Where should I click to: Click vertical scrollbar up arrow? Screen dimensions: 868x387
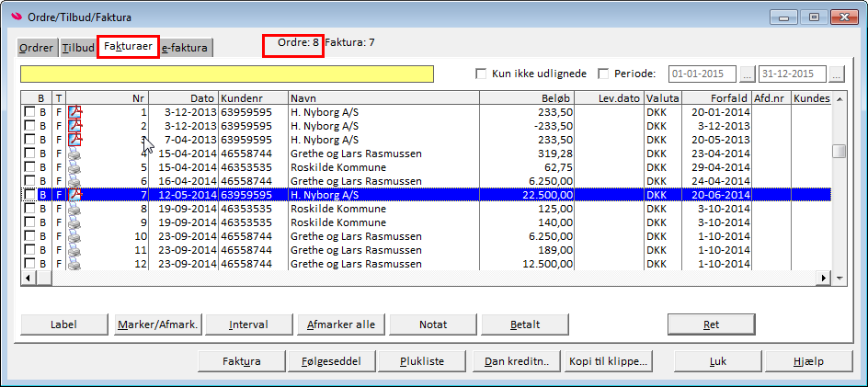tap(839, 98)
